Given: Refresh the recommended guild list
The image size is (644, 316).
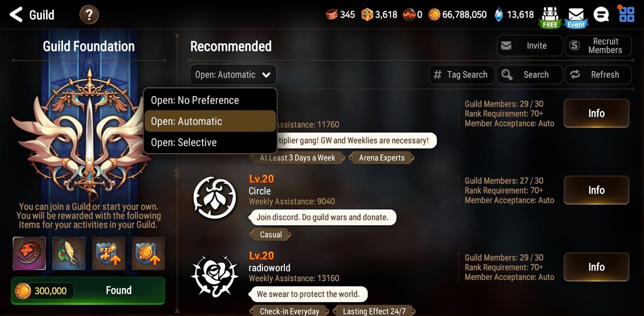Looking at the screenshot, I should [x=598, y=75].
